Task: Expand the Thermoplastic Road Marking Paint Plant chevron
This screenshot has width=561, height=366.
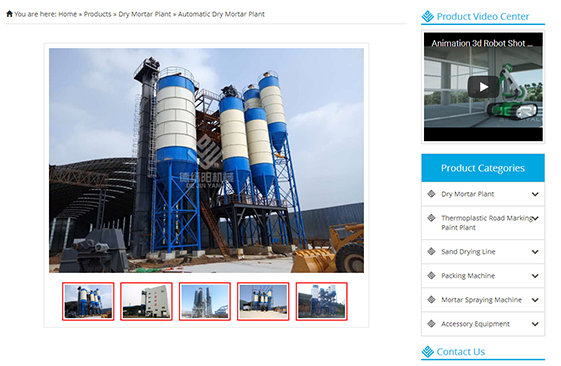Action: (x=536, y=218)
